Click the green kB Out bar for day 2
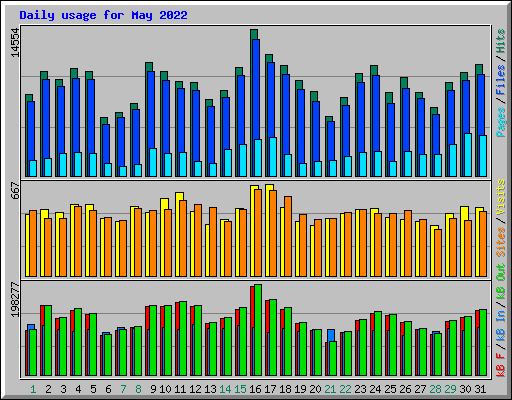Image resolution: width=512 pixels, height=400 pixels. point(48,340)
